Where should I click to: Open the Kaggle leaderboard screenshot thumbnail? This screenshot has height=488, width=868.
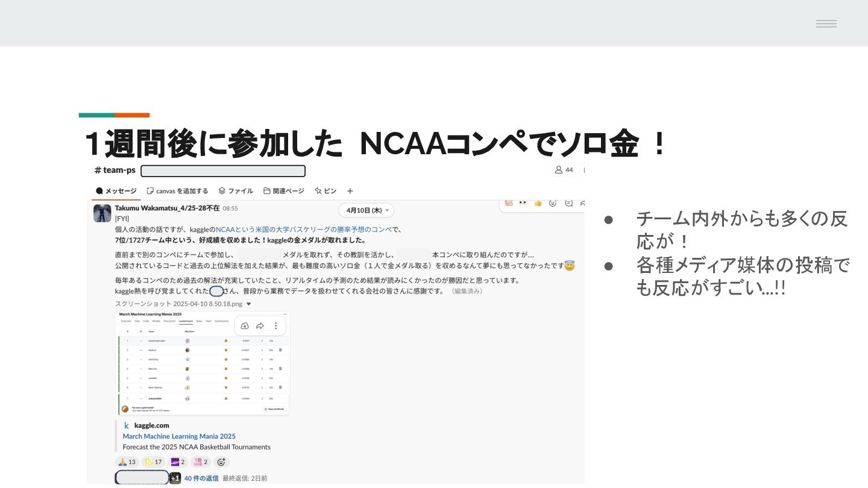203,363
